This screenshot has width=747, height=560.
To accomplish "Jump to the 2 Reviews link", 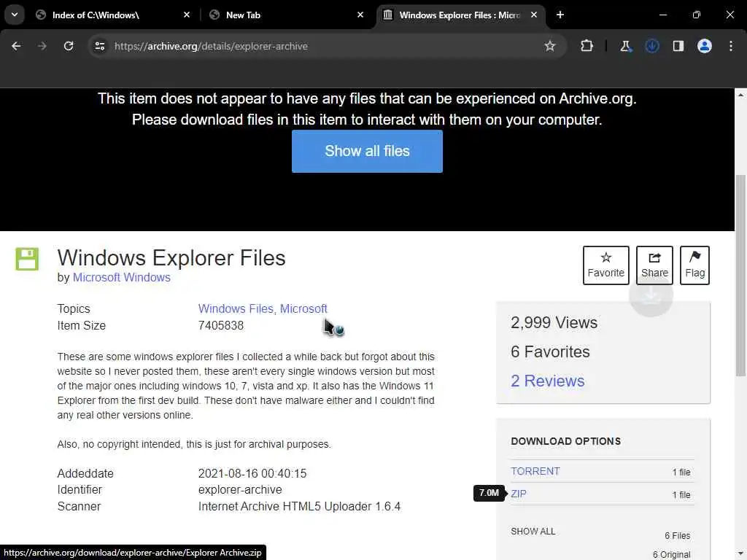I will click(547, 381).
